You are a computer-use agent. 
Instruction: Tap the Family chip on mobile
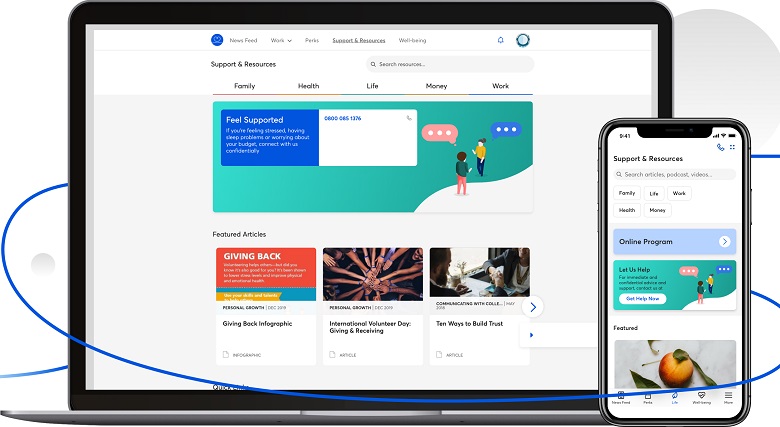point(627,193)
